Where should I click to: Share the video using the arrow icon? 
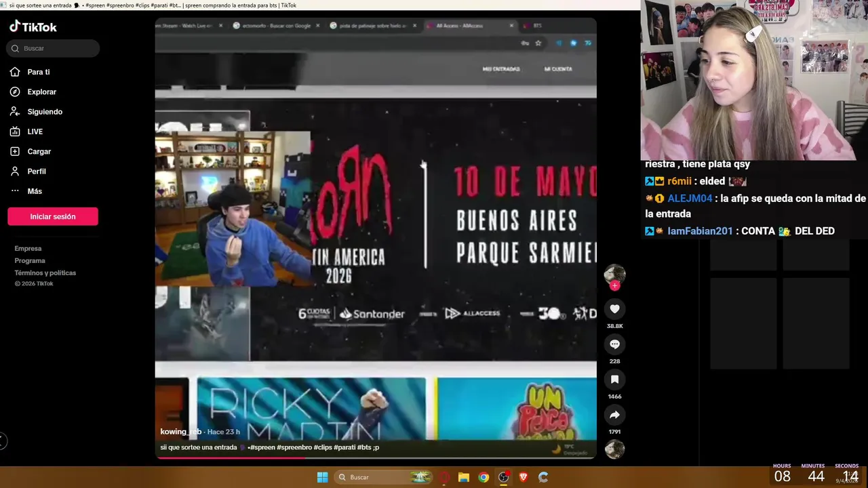click(x=614, y=415)
